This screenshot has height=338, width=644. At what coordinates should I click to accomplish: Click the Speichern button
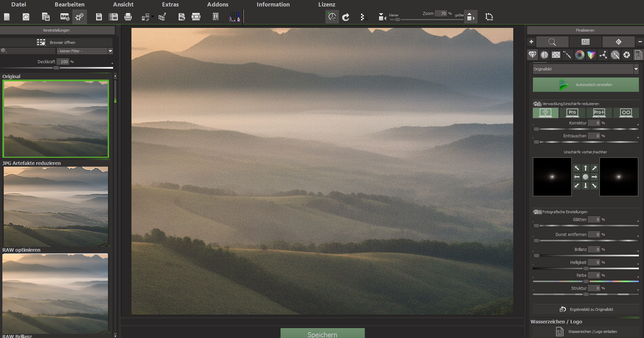click(323, 333)
